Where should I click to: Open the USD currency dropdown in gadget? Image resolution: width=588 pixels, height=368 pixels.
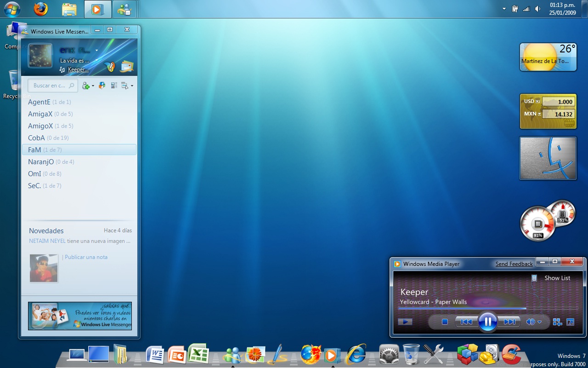537,102
